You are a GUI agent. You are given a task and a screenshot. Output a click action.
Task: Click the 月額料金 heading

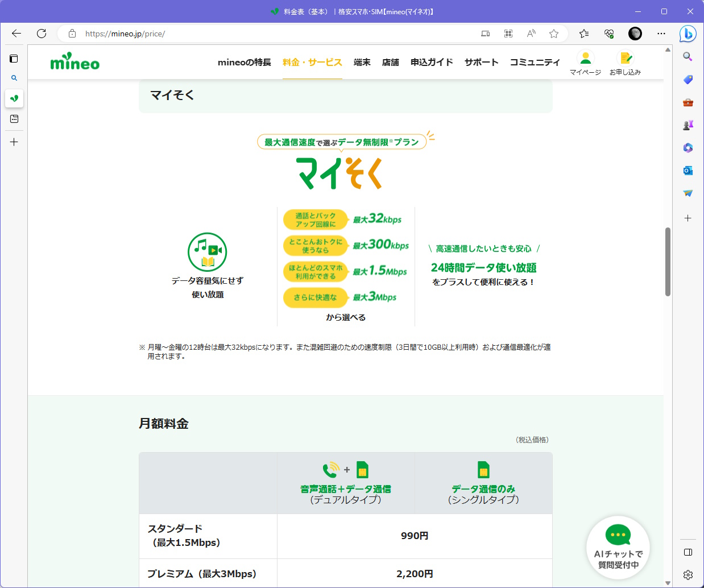click(164, 424)
